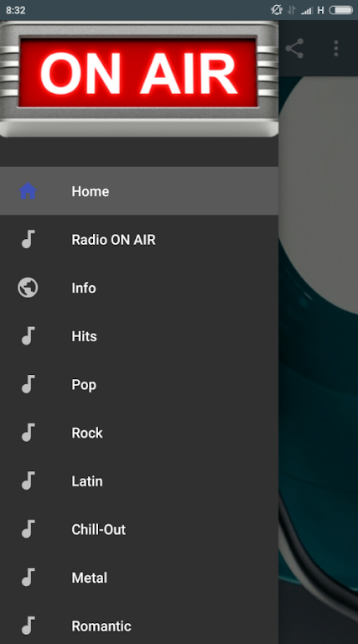
Task: Open the Info entry
Action: coord(139,288)
